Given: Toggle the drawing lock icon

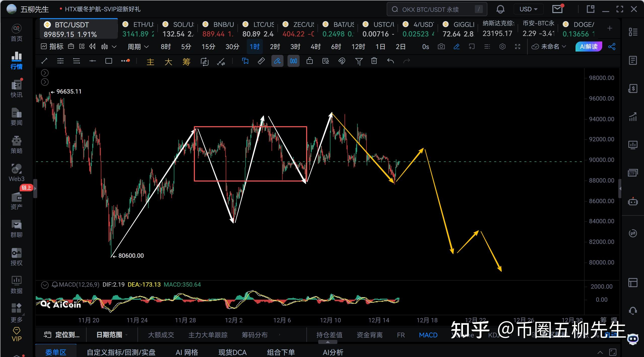Looking at the screenshot, I should coord(309,61).
